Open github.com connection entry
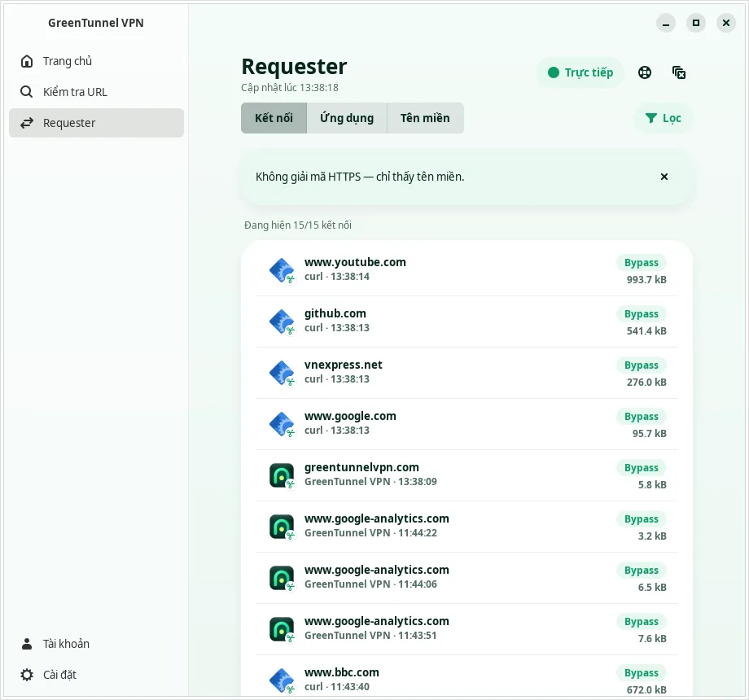This screenshot has height=700, width=749. pos(466,322)
